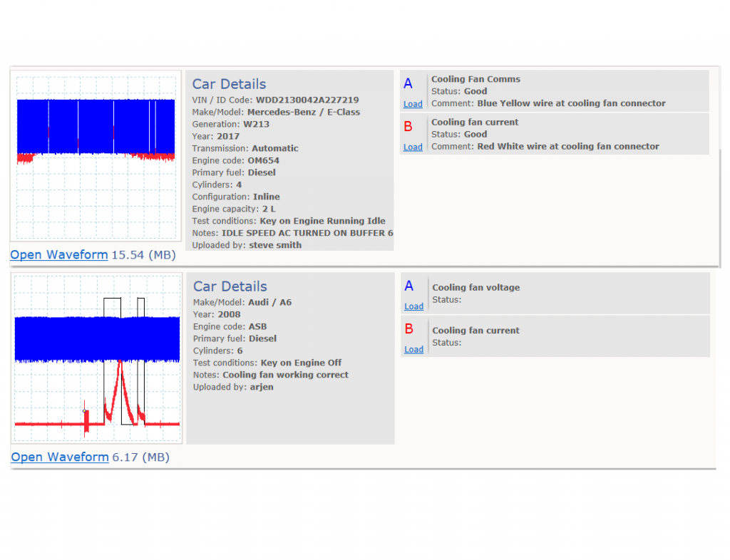The image size is (730, 560).
Task: Select Uploaded by steve smith text
Action: point(247,245)
